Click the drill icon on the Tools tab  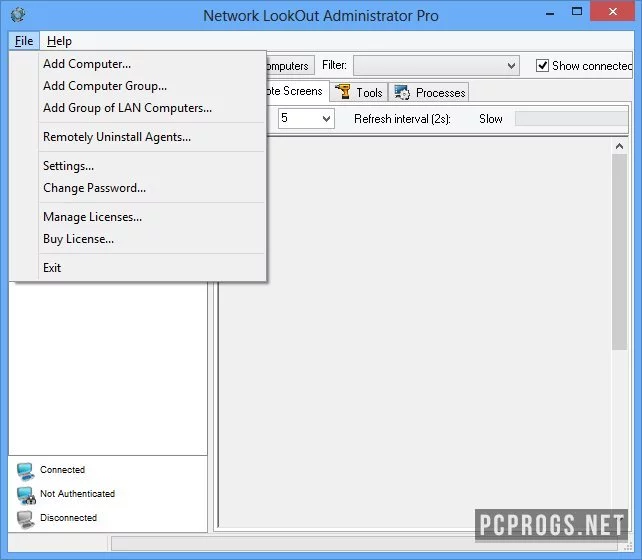click(343, 92)
